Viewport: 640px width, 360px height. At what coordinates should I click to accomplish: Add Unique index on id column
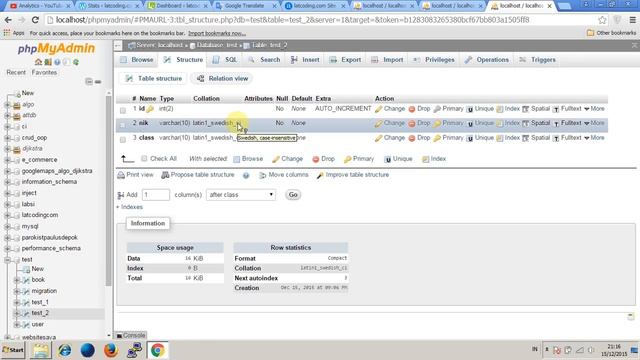click(480, 109)
